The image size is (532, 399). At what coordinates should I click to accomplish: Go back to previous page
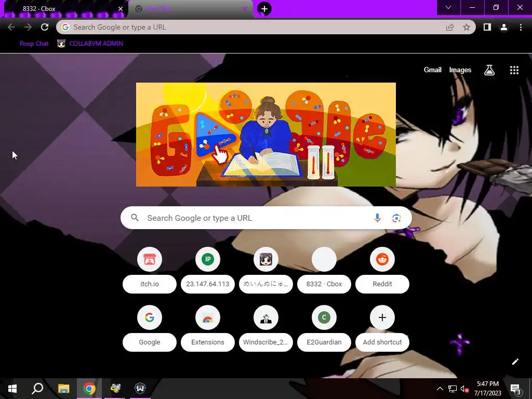[11, 27]
